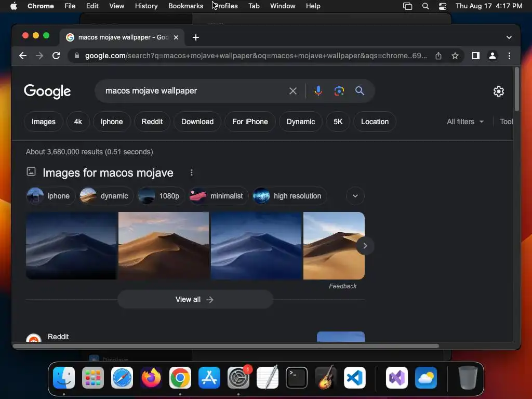
Task: Launch Firefox from the dock
Action: (151, 378)
